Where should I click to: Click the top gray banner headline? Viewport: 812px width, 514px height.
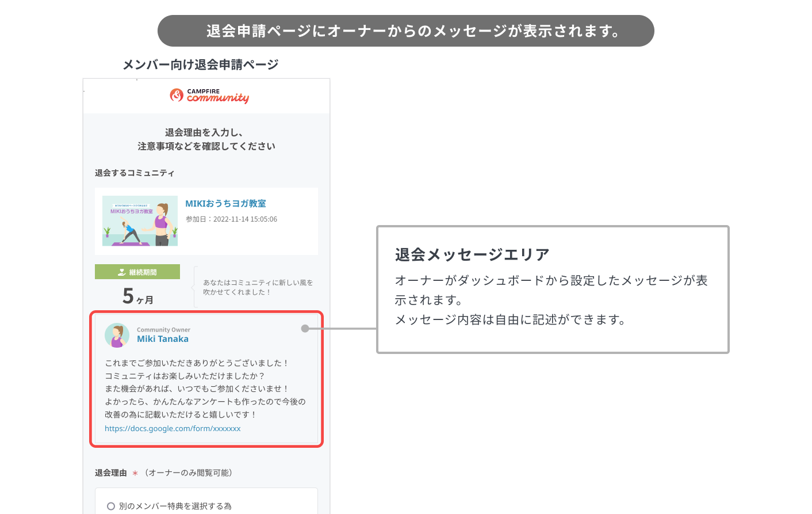click(x=405, y=31)
